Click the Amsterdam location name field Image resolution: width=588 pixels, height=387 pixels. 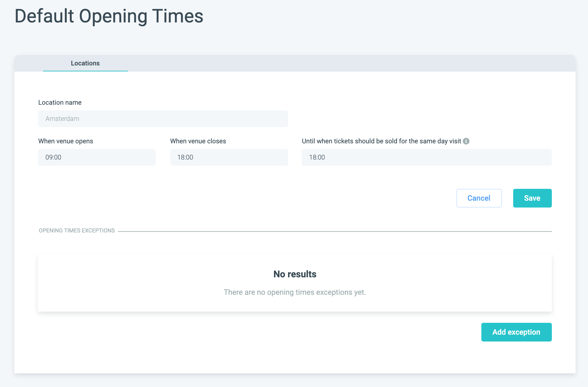coord(163,119)
